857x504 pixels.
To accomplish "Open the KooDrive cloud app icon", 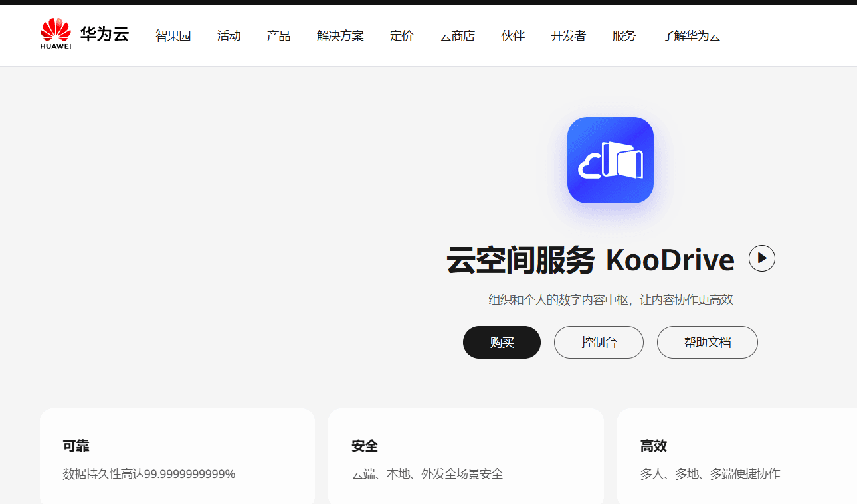I will (611, 160).
